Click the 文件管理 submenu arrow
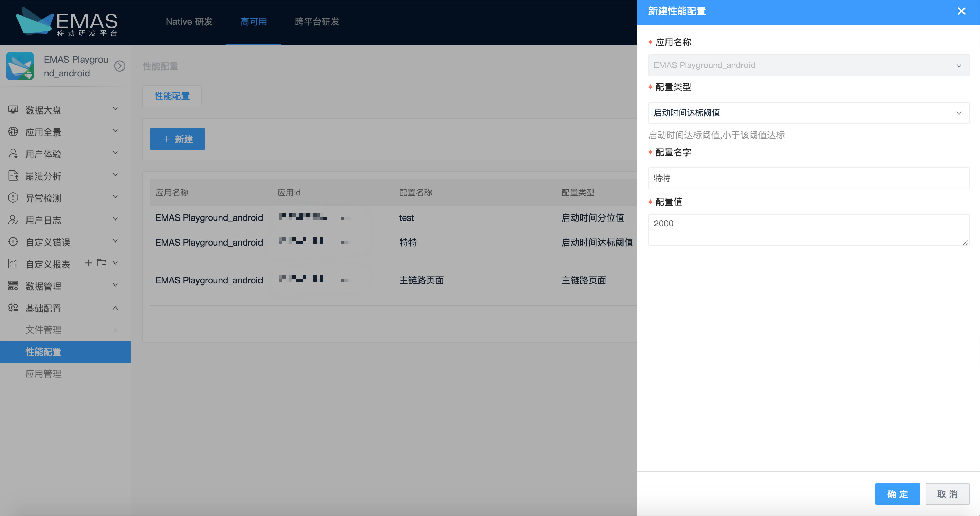Screen dimensions: 980x516 click(115, 330)
